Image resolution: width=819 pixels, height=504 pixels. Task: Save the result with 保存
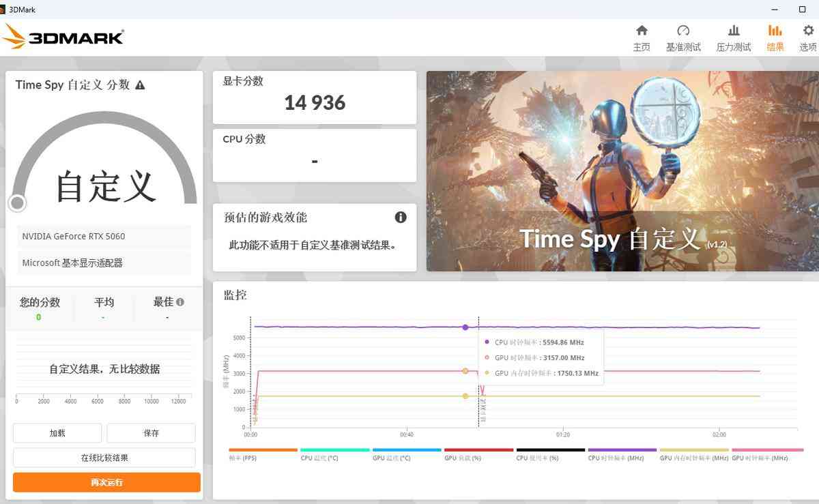pyautogui.click(x=151, y=432)
